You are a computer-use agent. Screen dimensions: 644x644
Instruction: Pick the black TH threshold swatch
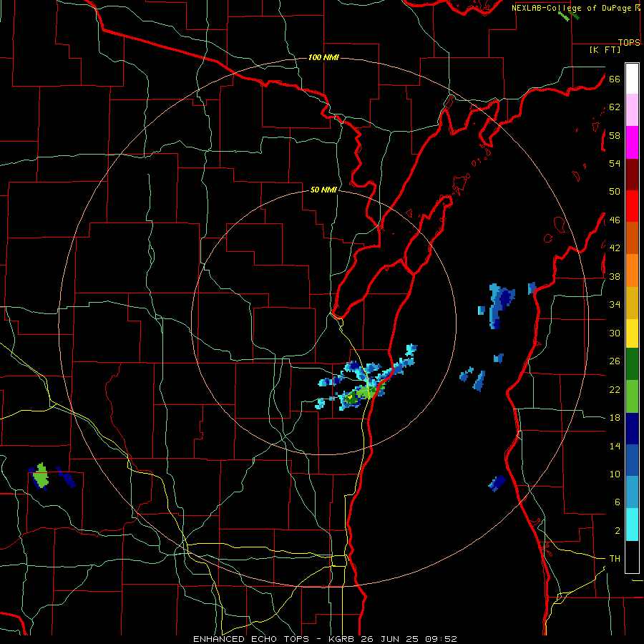tap(632, 557)
